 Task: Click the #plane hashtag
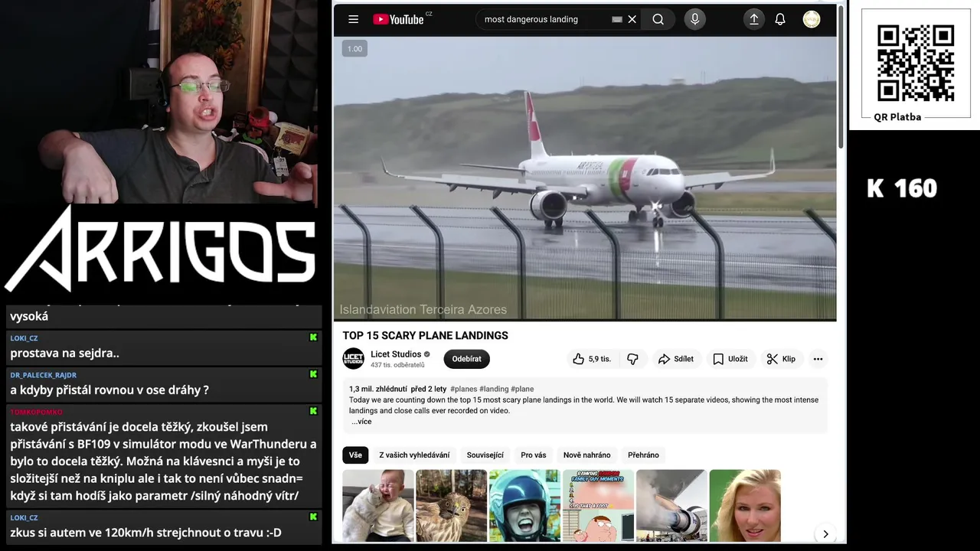coord(522,389)
